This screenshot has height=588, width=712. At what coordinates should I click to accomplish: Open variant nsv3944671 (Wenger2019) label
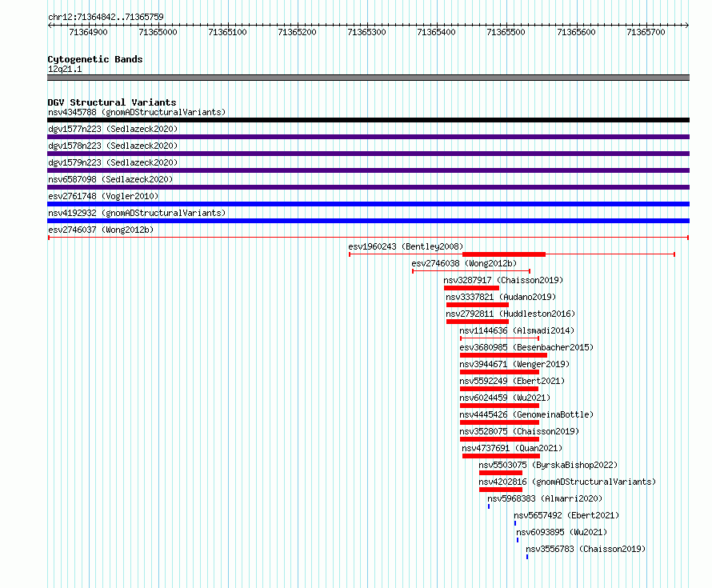(x=514, y=364)
